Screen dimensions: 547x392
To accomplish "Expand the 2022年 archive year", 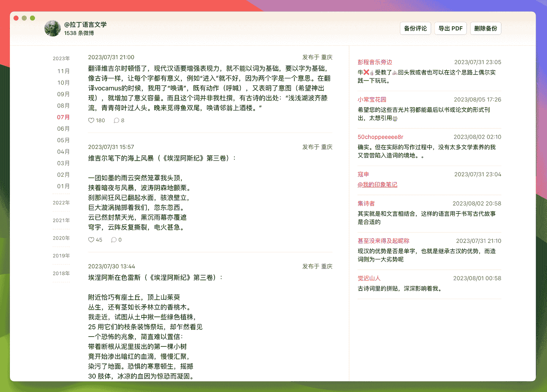I will pyautogui.click(x=61, y=203).
